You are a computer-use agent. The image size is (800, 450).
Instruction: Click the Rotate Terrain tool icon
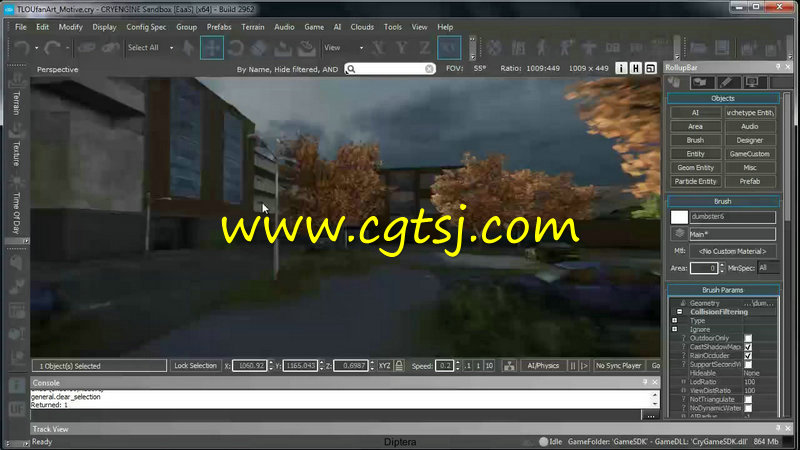coord(307,48)
